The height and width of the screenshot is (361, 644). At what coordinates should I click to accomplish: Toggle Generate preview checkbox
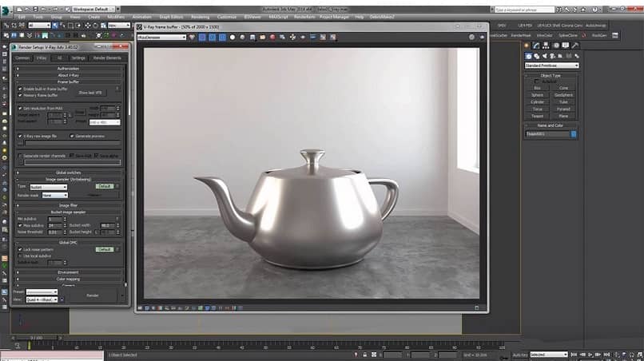72,136
